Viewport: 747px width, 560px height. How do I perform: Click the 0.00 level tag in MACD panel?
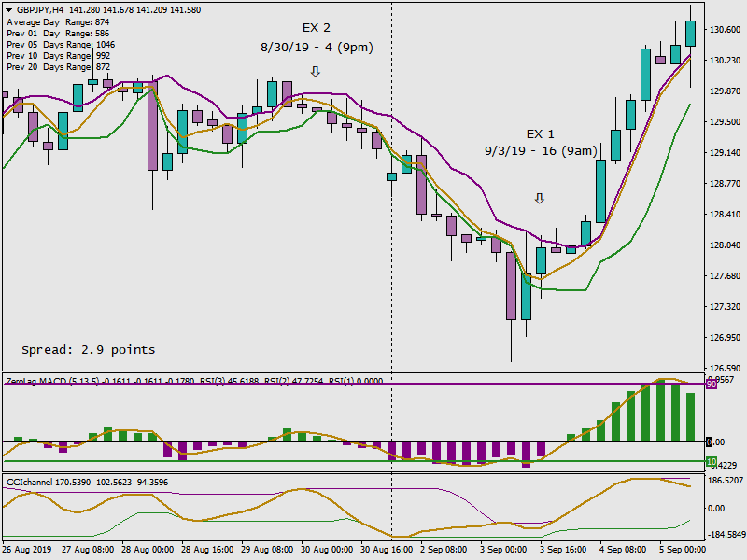715,442
